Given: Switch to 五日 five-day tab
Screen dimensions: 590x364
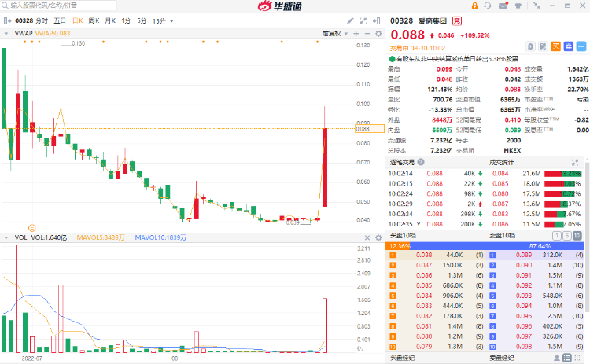Looking at the screenshot, I should (60, 20).
